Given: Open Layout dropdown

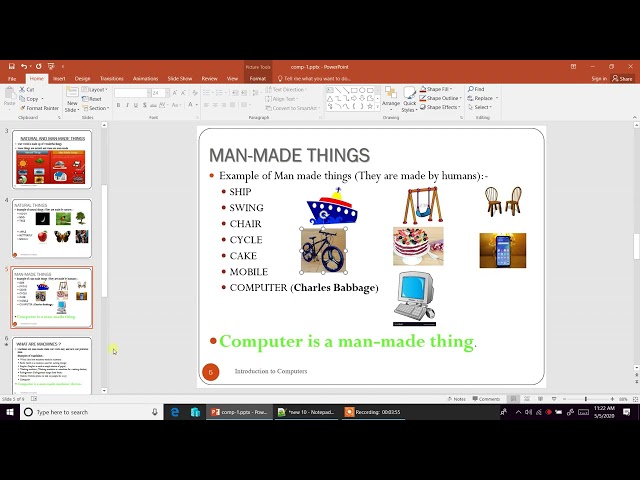Looking at the screenshot, I should click(95, 89).
